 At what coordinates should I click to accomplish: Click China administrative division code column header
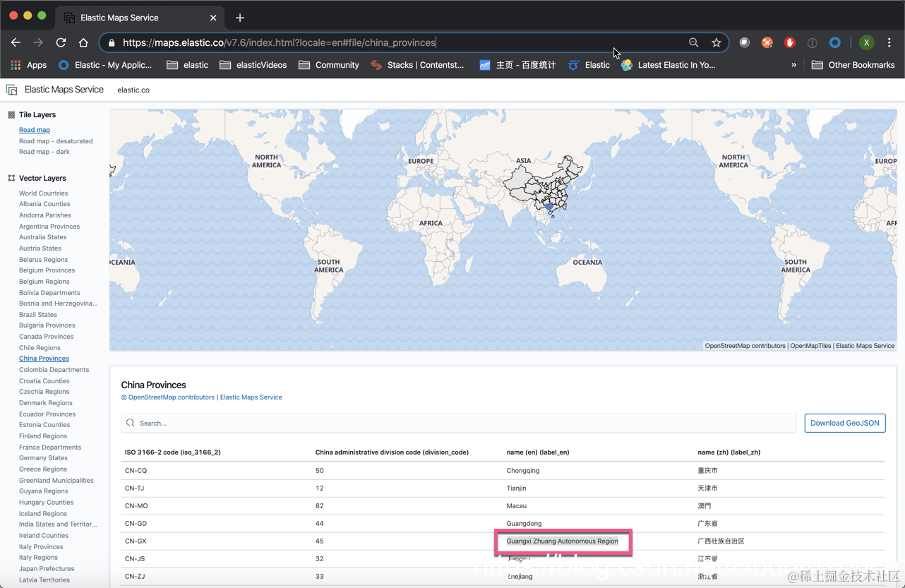click(392, 452)
